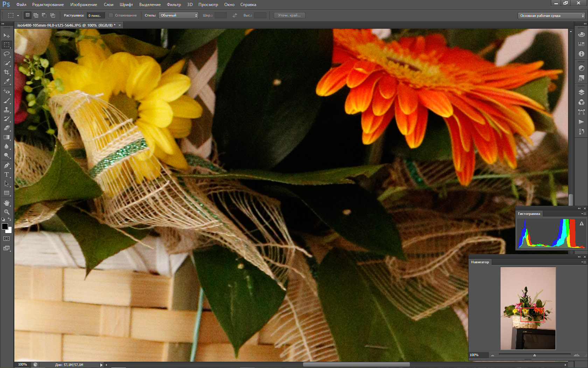The image size is (588, 368).
Task: Swap the Шир. and Выс. values
Action: [x=235, y=15]
